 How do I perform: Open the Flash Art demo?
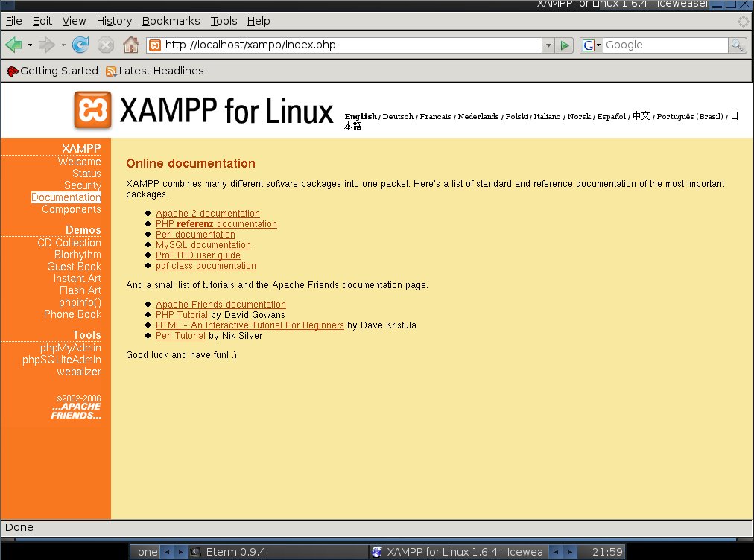[80, 291]
